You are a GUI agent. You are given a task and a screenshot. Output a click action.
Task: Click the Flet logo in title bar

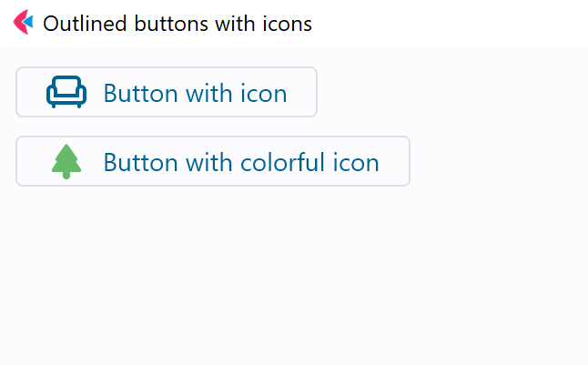pyautogui.click(x=23, y=23)
